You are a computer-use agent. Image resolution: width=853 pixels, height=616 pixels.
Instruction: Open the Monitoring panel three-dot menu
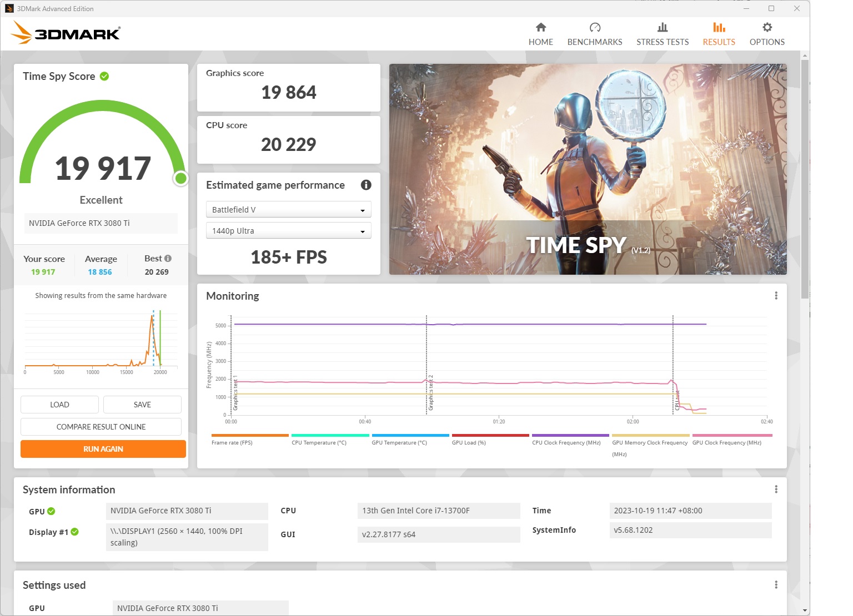tap(776, 296)
